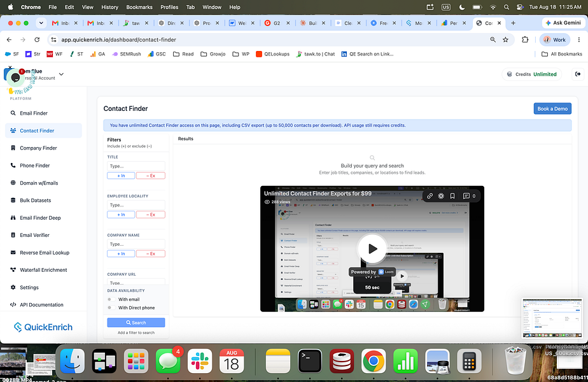
Task: Click the Book a Demo button
Action: pyautogui.click(x=552, y=108)
